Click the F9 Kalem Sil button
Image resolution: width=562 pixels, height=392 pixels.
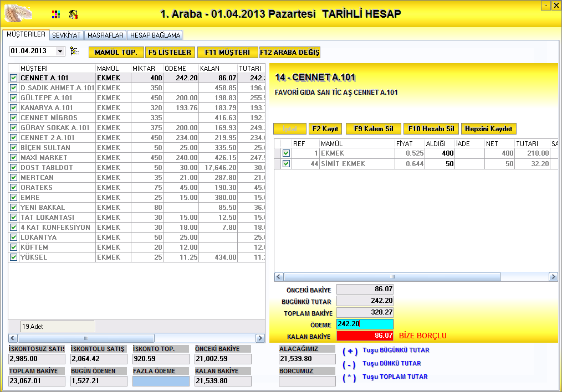point(373,129)
